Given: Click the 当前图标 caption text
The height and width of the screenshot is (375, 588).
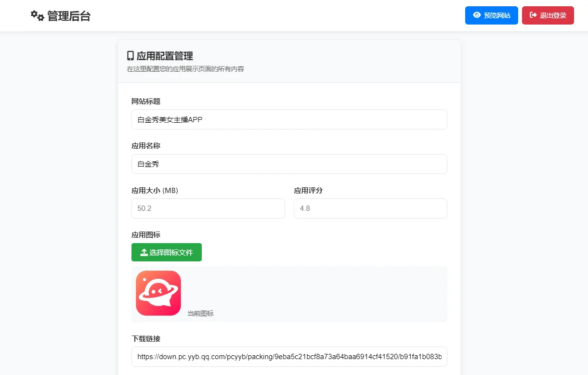Looking at the screenshot, I should (x=200, y=313).
